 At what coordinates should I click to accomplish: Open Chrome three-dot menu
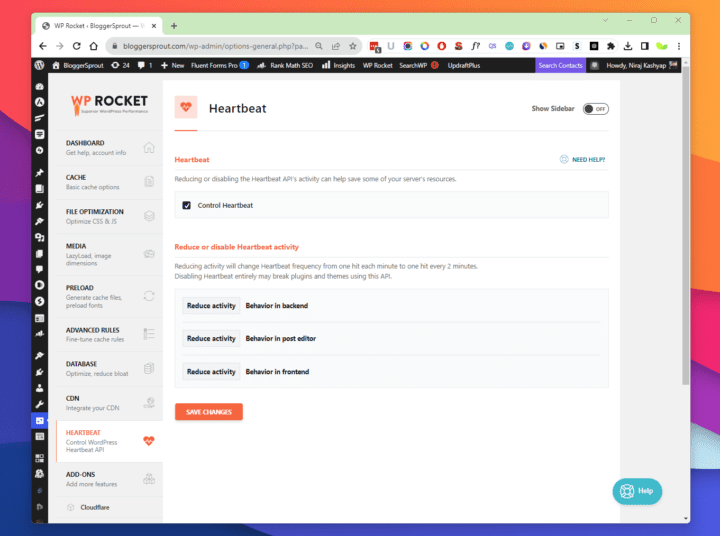(x=679, y=46)
